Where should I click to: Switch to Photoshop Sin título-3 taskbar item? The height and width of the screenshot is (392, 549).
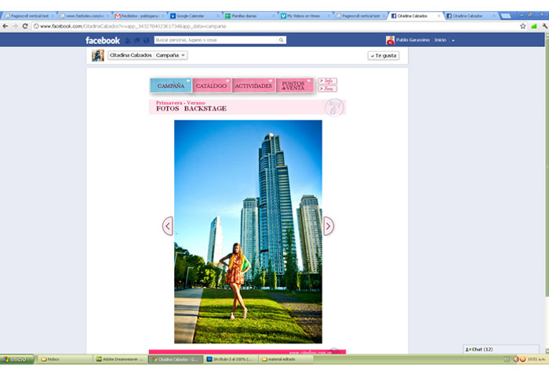click(x=231, y=359)
